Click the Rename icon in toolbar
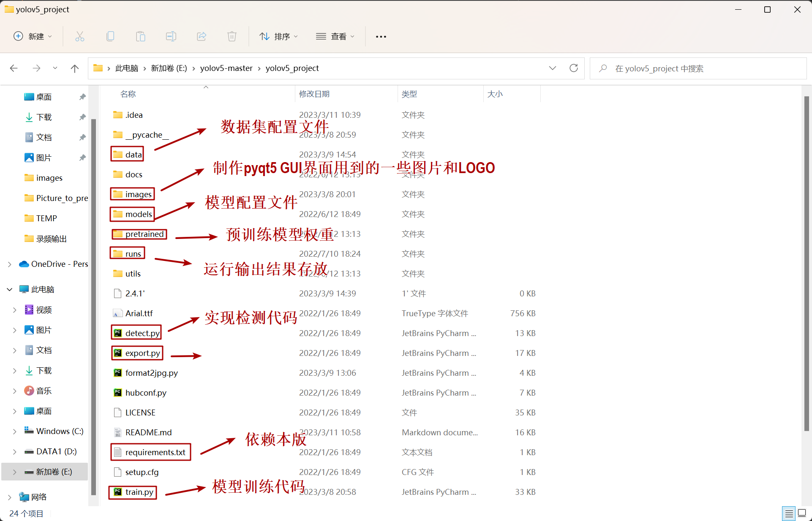812x521 pixels. (171, 36)
